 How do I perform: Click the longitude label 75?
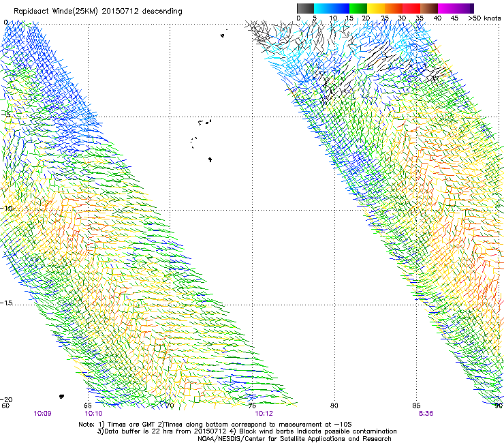[252, 406]
